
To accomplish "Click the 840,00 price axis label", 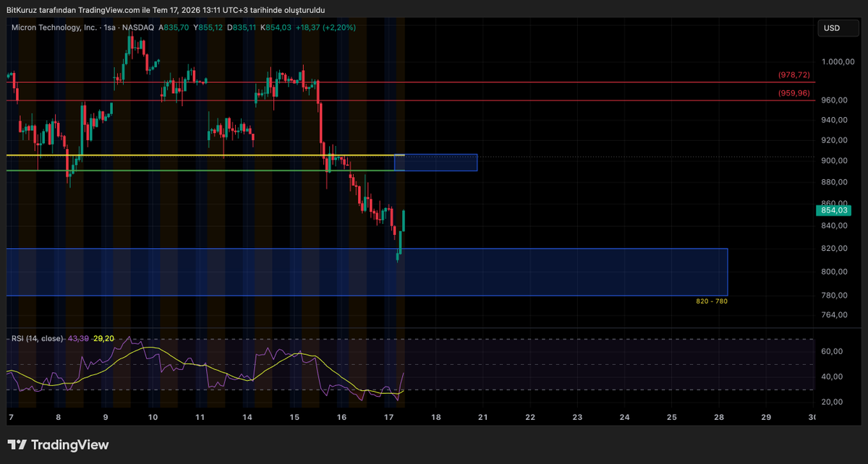I will pos(833,225).
